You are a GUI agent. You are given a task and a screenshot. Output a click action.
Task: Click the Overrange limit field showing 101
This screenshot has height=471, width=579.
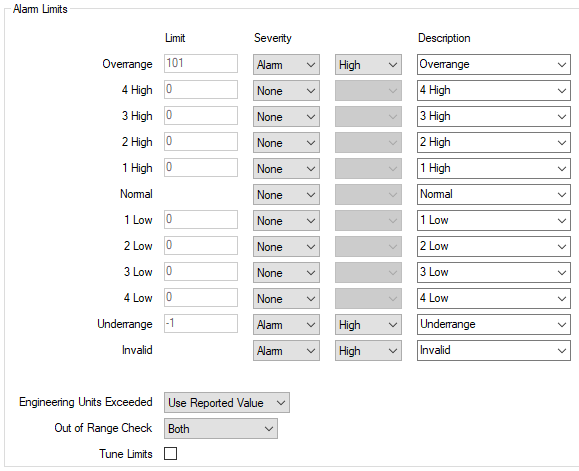[x=201, y=63]
